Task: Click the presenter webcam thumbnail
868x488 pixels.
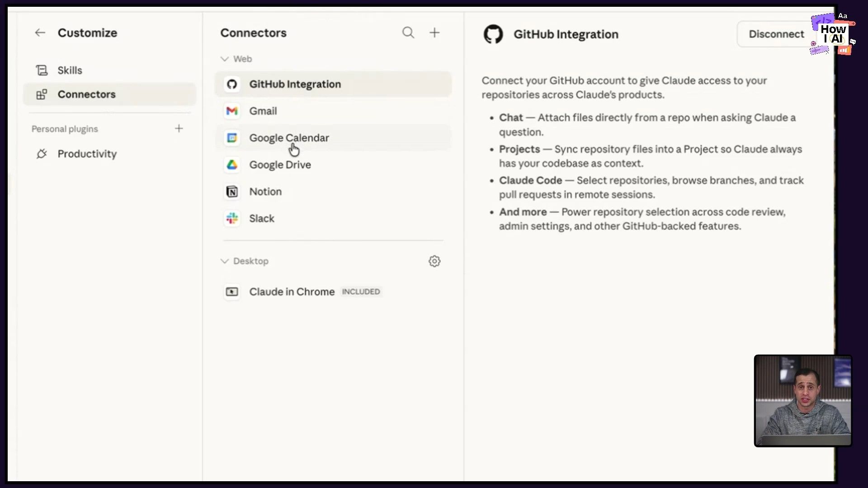Action: point(803,401)
